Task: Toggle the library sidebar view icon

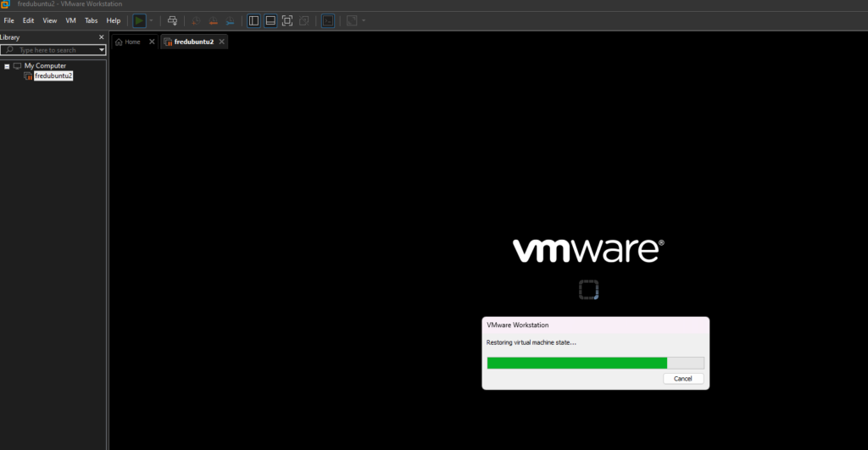Action: [253, 21]
